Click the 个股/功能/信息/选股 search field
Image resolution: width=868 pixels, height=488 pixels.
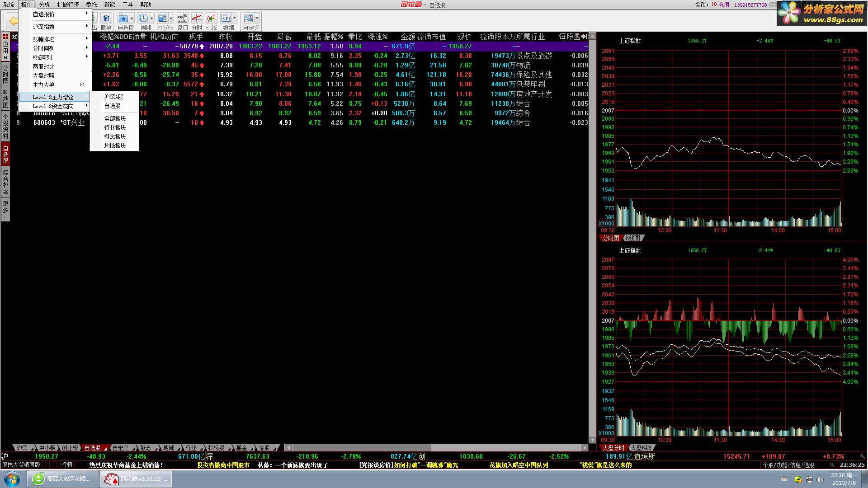coord(794,465)
